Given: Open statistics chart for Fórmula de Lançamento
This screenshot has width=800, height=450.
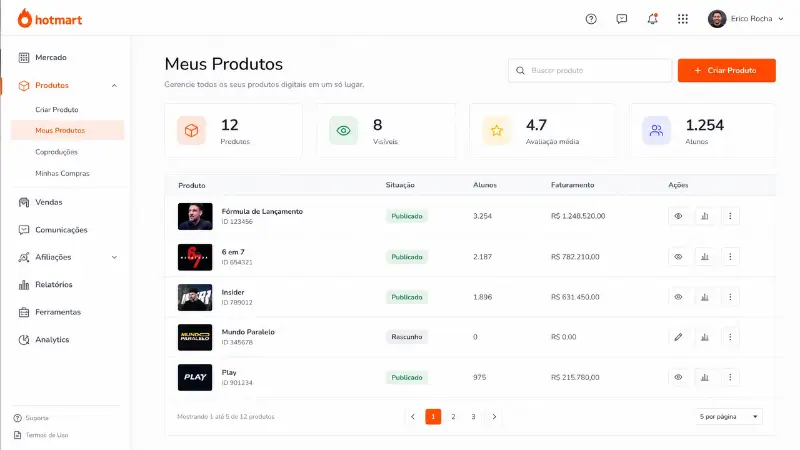Looking at the screenshot, I should pos(705,216).
